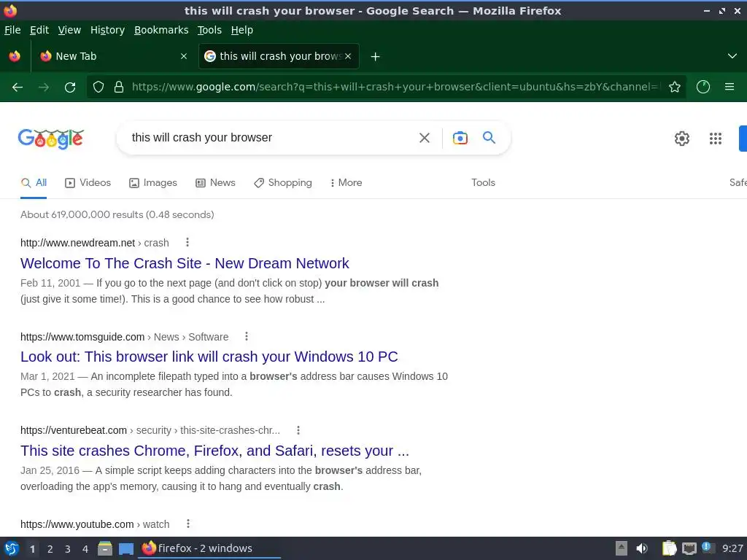Switch to virtual desktop 4
The width and height of the screenshot is (747, 560).
coord(85,549)
